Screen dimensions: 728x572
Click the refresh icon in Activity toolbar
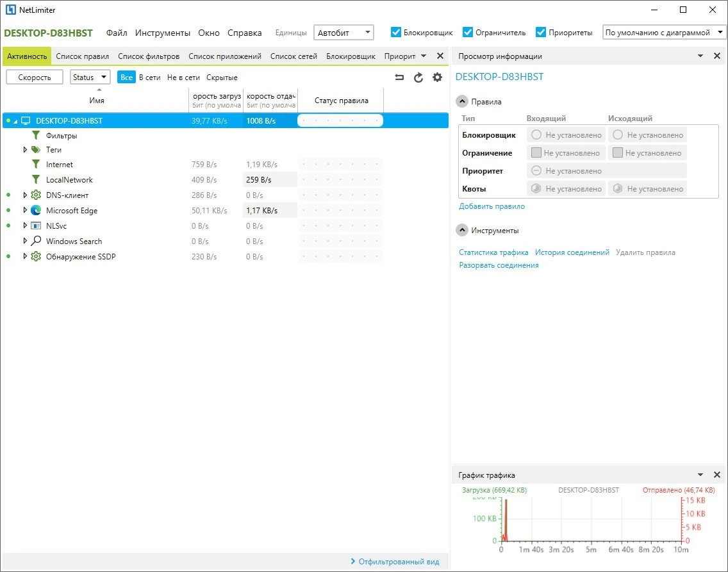418,78
